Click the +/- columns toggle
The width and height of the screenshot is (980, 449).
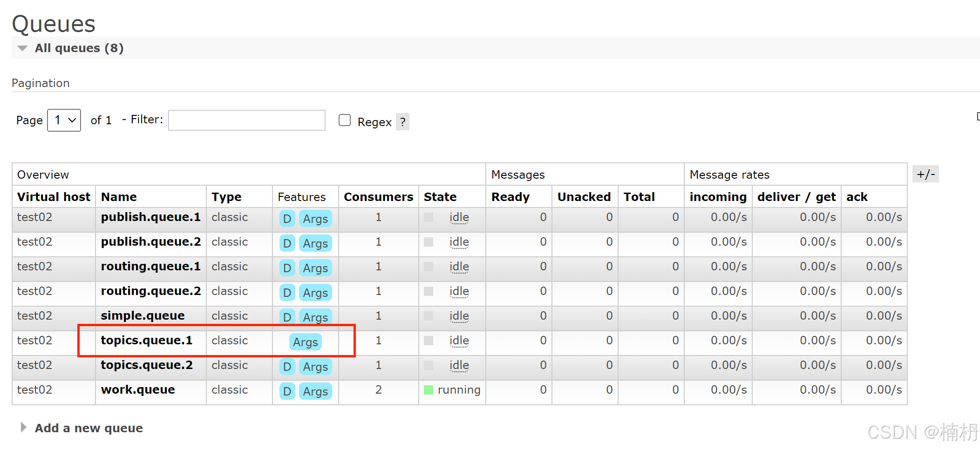(926, 174)
